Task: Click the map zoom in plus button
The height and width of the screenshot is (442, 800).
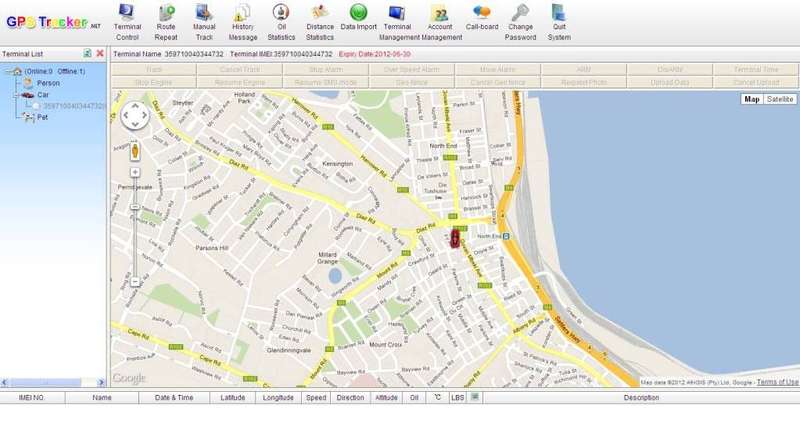Action: [x=135, y=173]
